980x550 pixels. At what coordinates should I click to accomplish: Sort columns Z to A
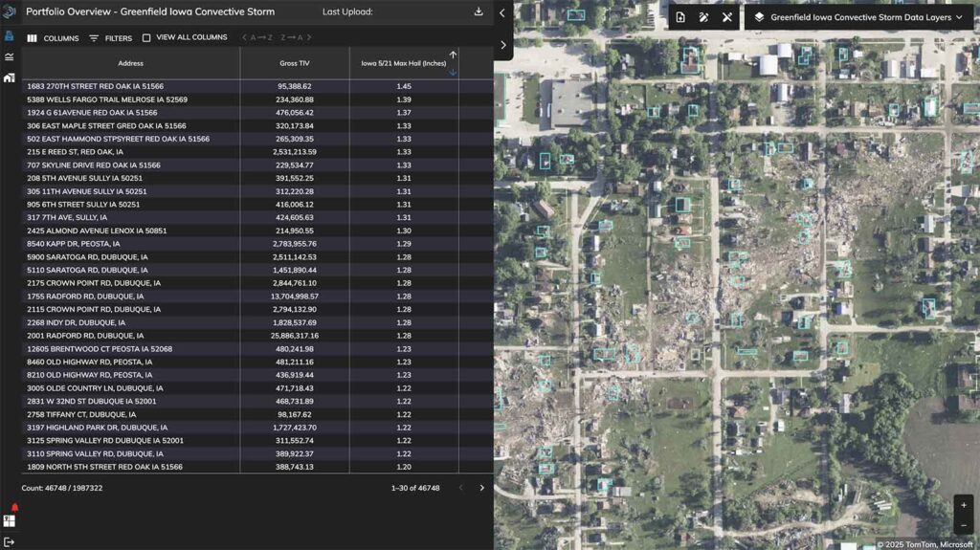(296, 37)
